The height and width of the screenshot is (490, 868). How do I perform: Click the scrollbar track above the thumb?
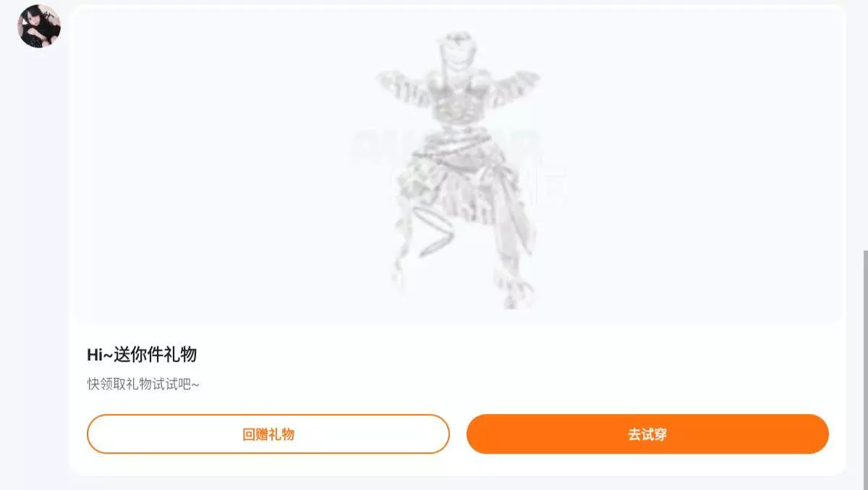pyautogui.click(x=865, y=123)
